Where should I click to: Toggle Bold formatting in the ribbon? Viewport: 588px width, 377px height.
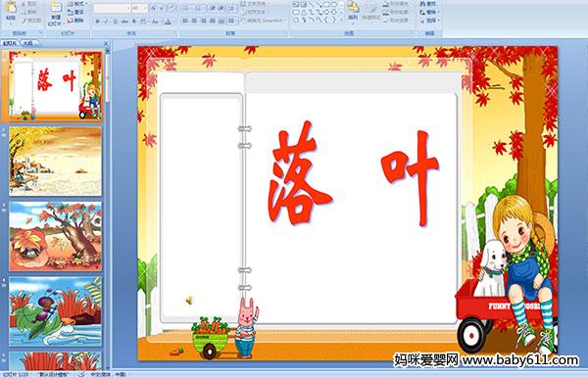(x=97, y=22)
